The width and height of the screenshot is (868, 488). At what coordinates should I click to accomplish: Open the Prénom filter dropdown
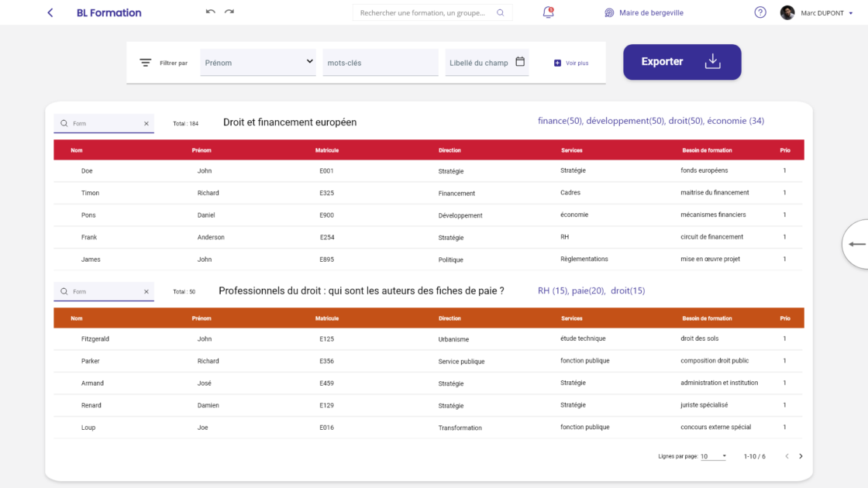pos(258,63)
